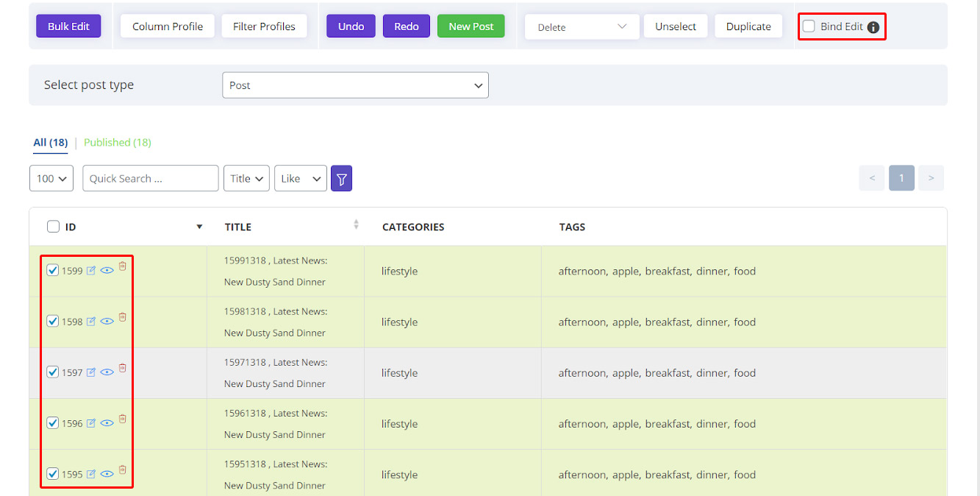Screen dimensions: 980x496
Task: Click edit icon for post 1599
Action: [91, 271]
